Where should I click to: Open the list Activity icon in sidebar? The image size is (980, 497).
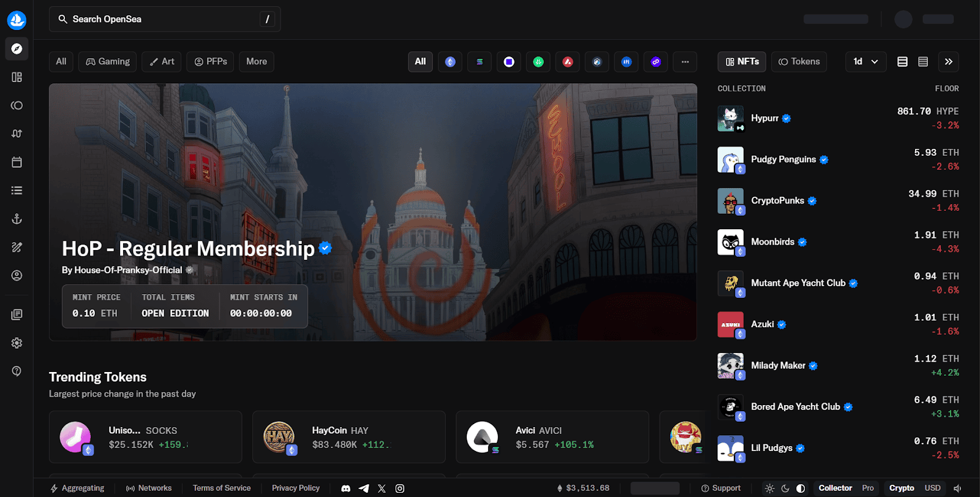pos(17,191)
